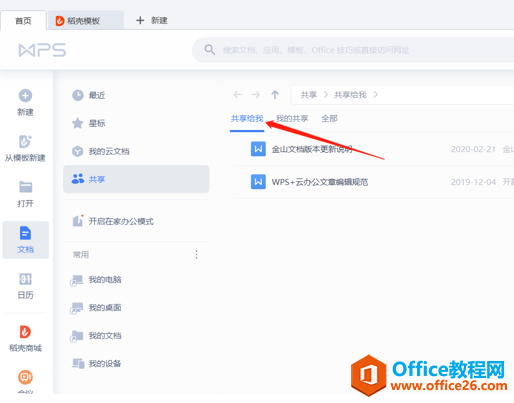This screenshot has width=514, height=403.
Task: Click the date 2019-12-04
Action: pyautogui.click(x=473, y=182)
